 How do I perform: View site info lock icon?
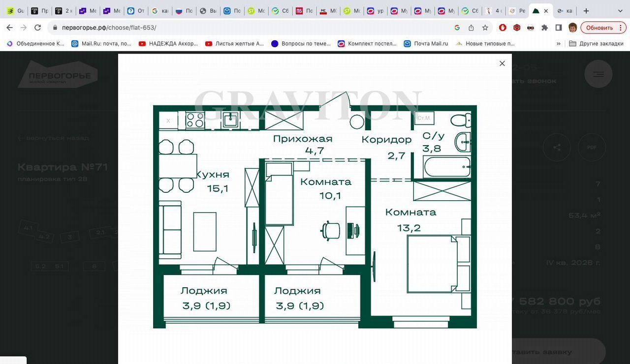click(55, 28)
